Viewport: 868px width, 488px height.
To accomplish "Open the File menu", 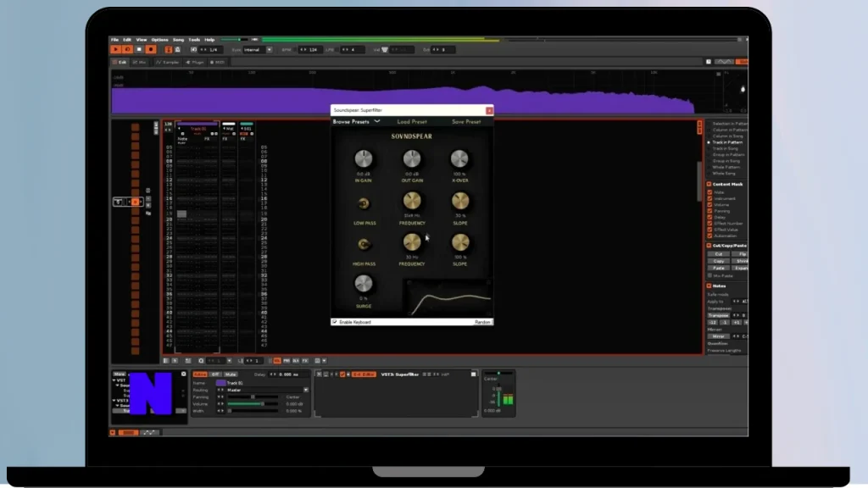I will point(114,40).
